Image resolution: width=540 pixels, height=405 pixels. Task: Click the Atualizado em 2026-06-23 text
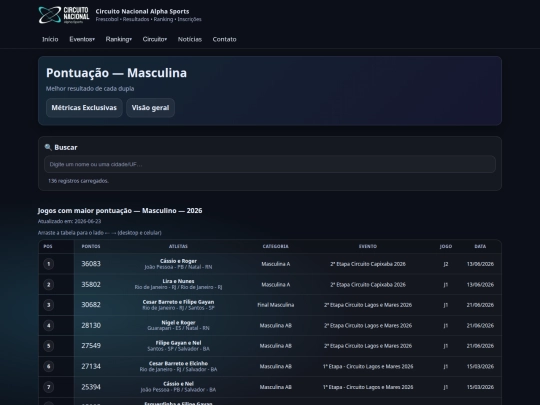point(69,221)
